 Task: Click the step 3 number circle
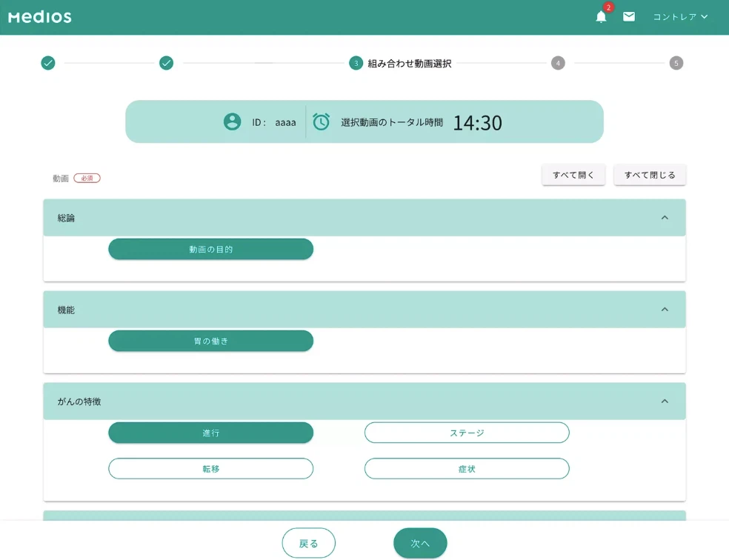[x=356, y=63]
